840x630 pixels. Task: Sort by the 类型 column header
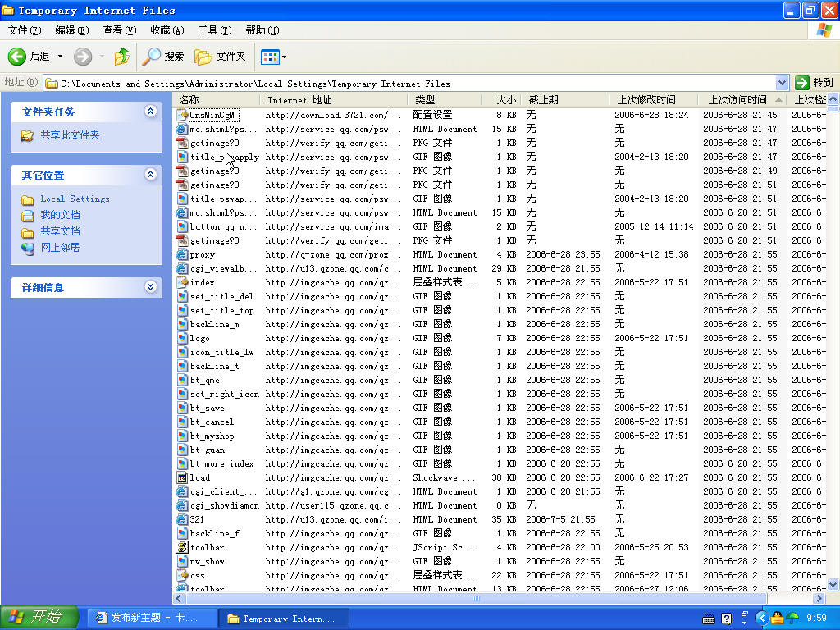pos(445,99)
